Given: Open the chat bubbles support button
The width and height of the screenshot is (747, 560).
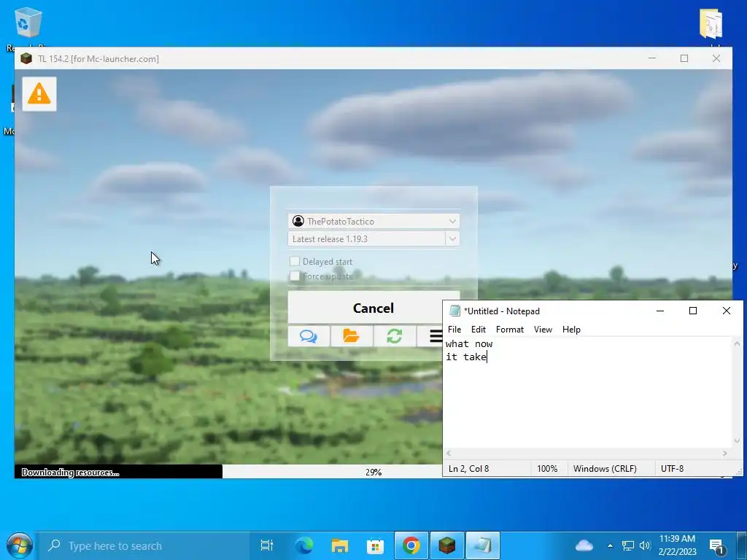Looking at the screenshot, I should 309,336.
